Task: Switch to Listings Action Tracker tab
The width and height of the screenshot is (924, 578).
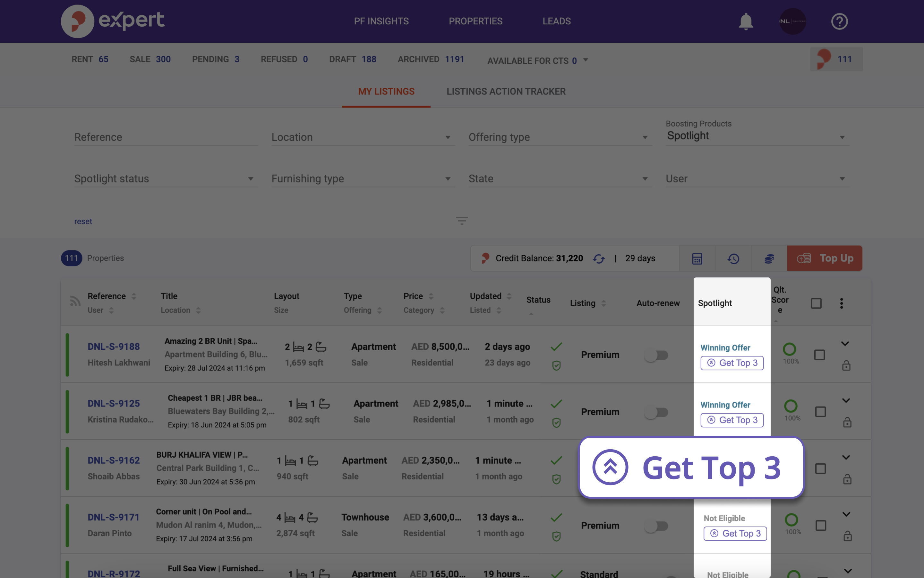Action: 506,92
